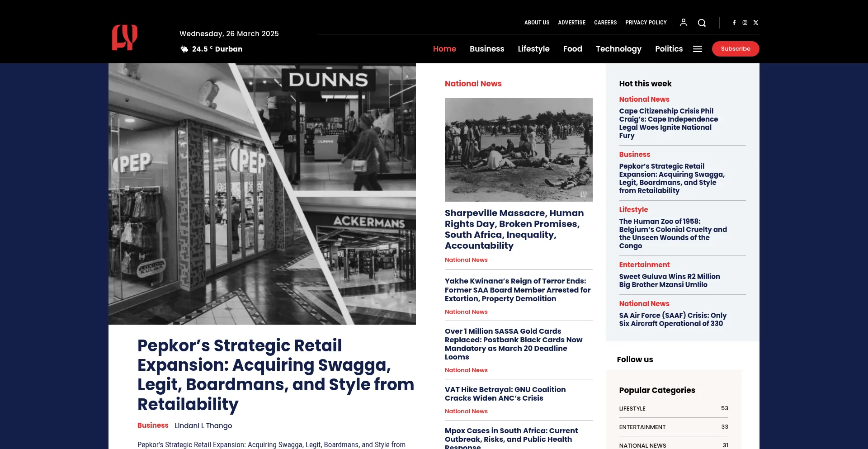Read the Yakhe Kwinana arrest article

click(517, 290)
